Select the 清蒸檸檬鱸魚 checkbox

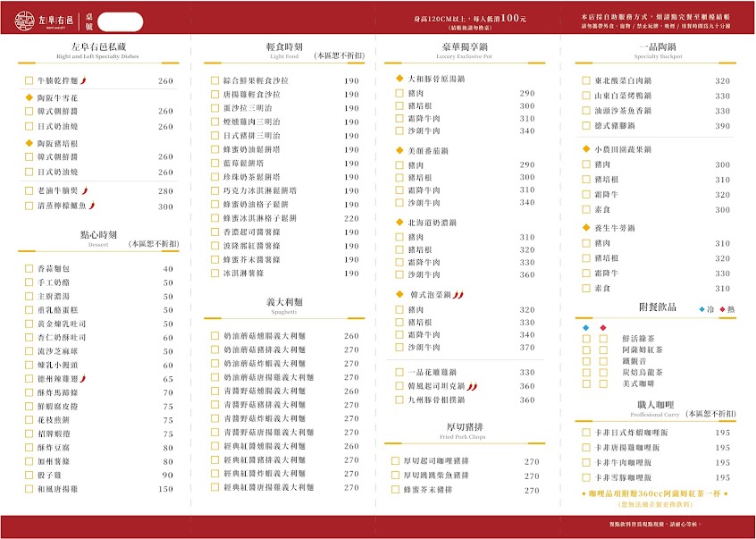[29, 206]
